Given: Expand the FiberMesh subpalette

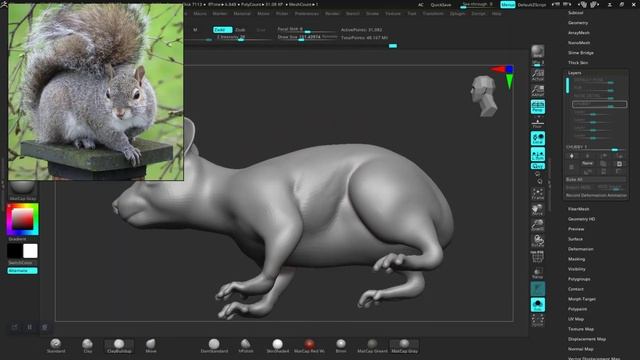Looking at the screenshot, I should pyautogui.click(x=578, y=209).
